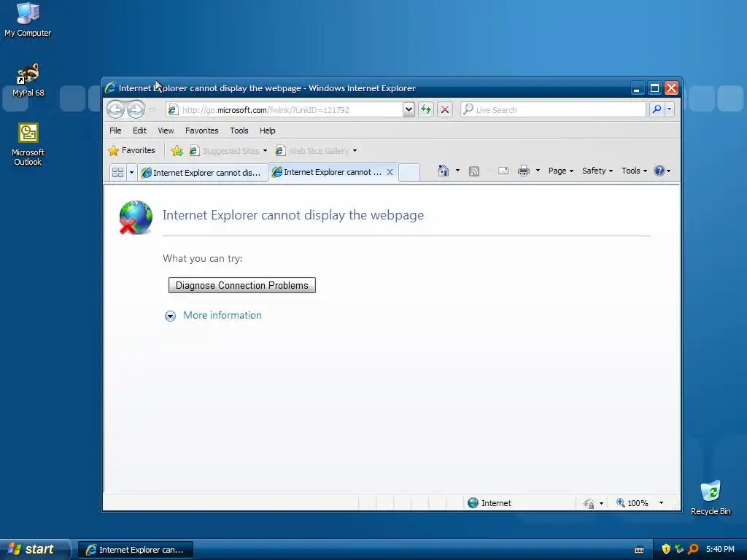Screen dimensions: 747x560
Task: Click the 100% zoom level button
Action: coord(632,503)
